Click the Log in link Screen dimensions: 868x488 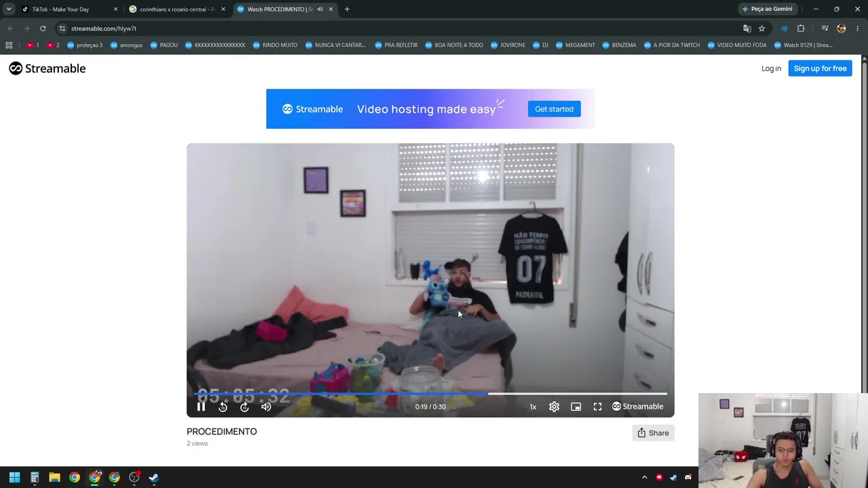coord(771,68)
